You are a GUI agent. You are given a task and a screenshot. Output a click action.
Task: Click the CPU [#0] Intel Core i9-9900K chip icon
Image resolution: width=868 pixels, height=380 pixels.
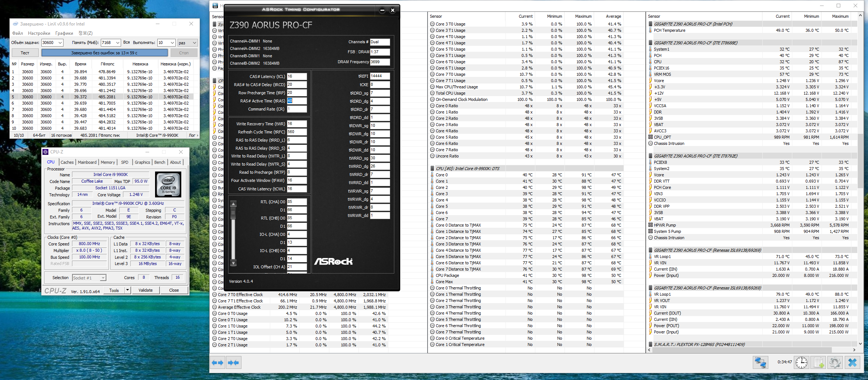point(432,169)
